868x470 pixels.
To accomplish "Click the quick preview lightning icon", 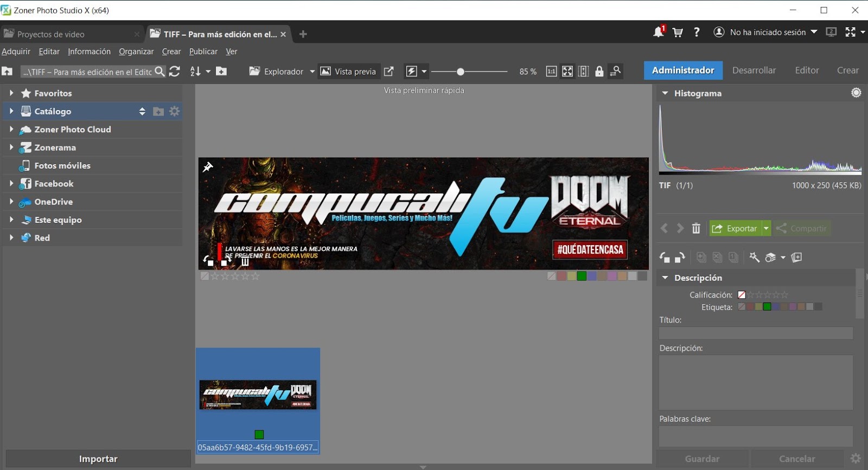I will pos(412,71).
